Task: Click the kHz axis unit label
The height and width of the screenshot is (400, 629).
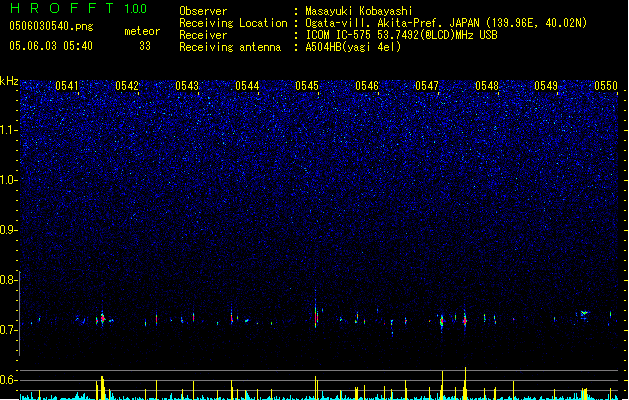Action: 9,81
